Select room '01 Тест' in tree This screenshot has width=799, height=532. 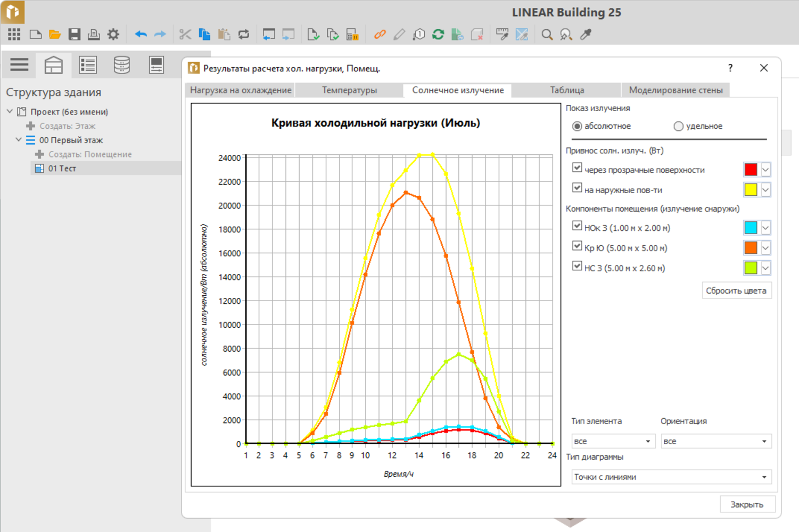coord(62,169)
